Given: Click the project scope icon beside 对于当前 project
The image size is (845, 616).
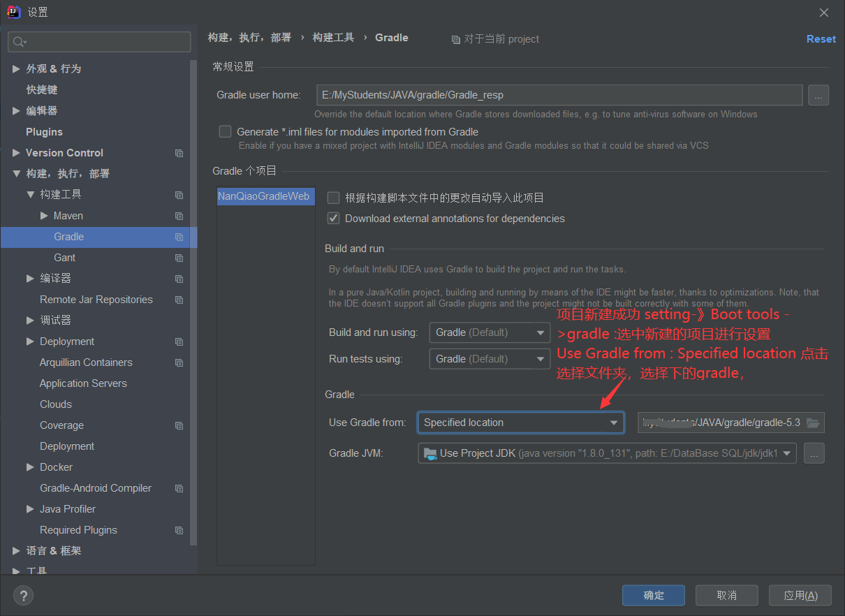Looking at the screenshot, I should point(455,39).
